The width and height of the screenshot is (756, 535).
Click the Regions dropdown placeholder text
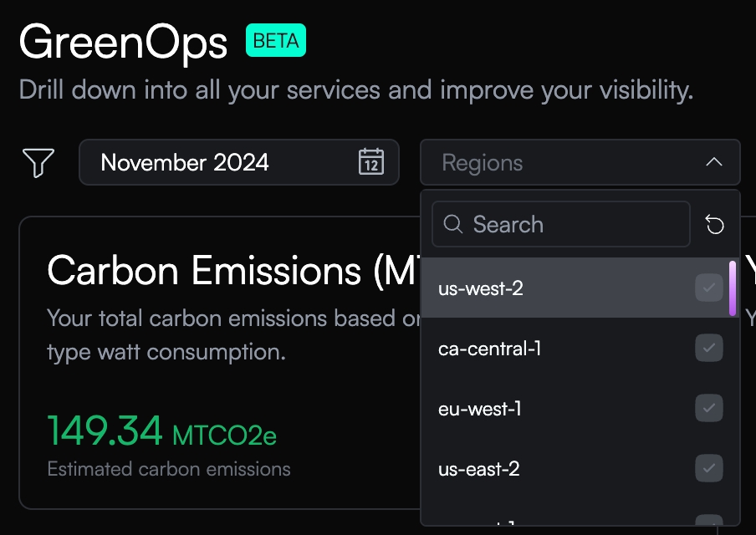pos(483,162)
